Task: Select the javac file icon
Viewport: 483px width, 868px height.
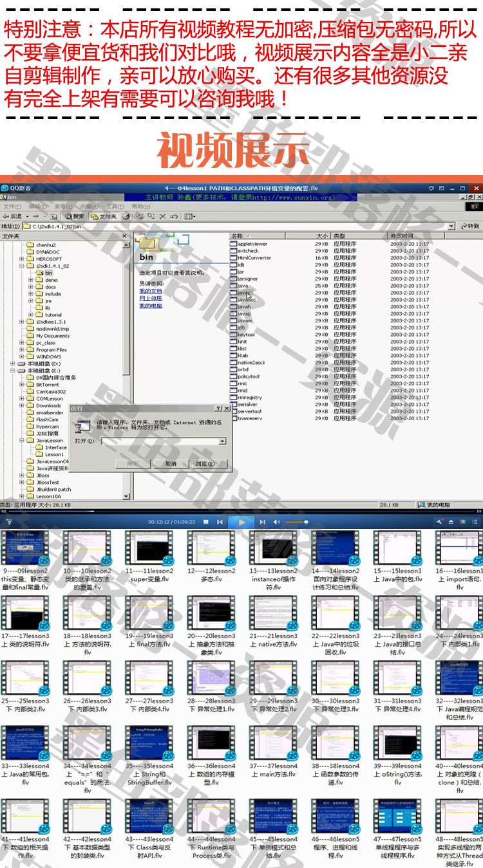Action: point(234,293)
